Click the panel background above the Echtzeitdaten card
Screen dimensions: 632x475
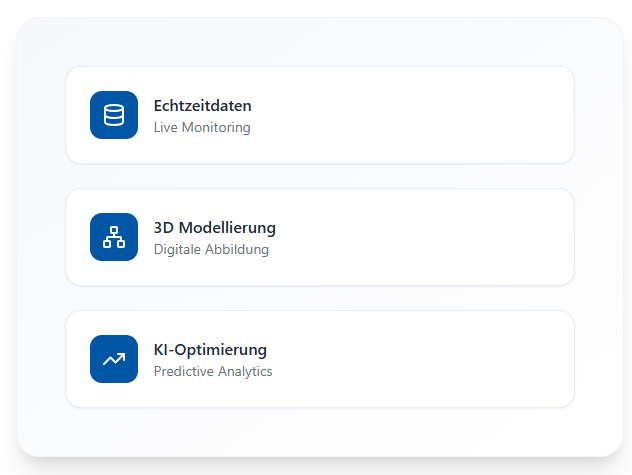coord(320,42)
